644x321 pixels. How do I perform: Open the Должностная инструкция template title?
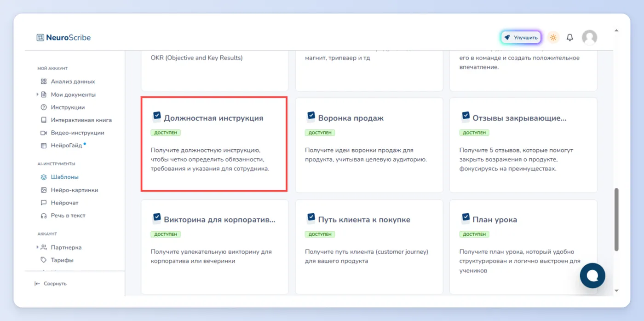click(x=213, y=118)
